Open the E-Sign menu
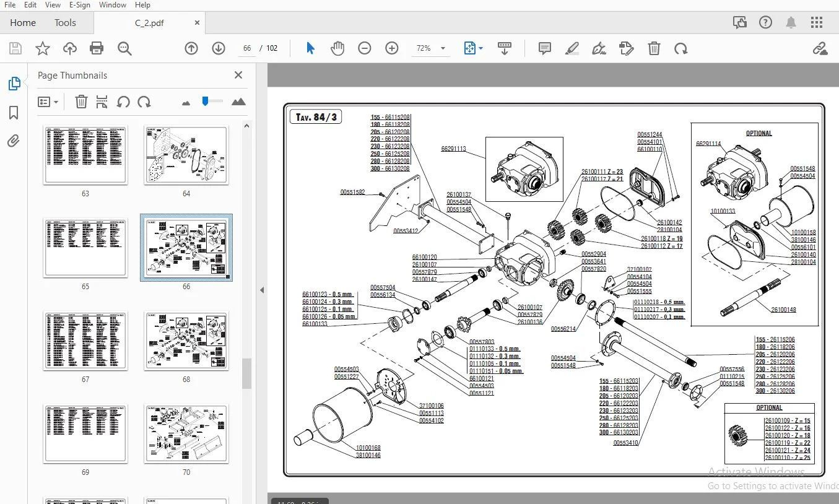Viewport: 839px width, 504px height. pos(80,5)
